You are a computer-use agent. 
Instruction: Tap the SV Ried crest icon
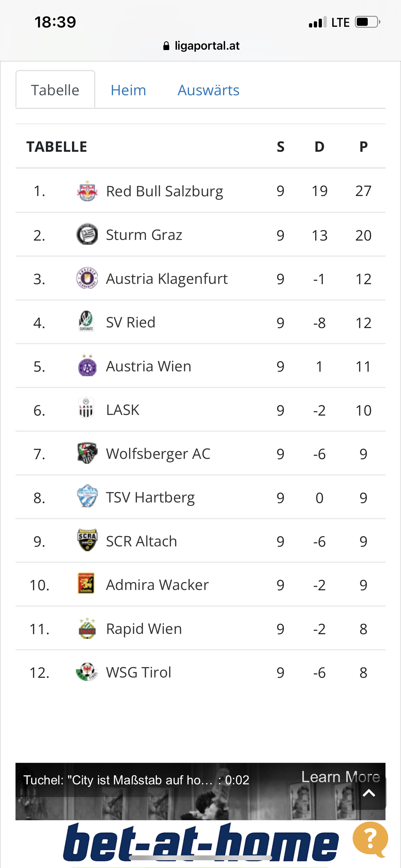pos(86,321)
